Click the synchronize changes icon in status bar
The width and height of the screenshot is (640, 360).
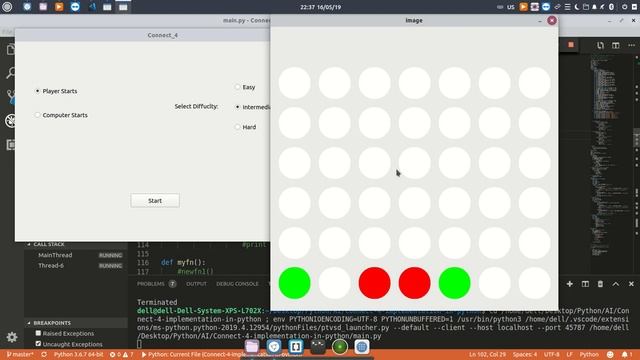click(44, 355)
